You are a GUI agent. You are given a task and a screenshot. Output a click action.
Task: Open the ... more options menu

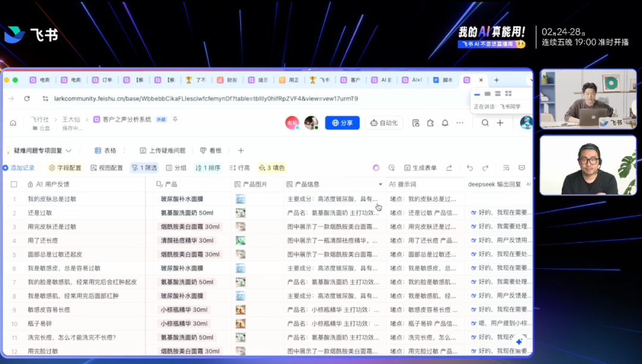point(460,123)
